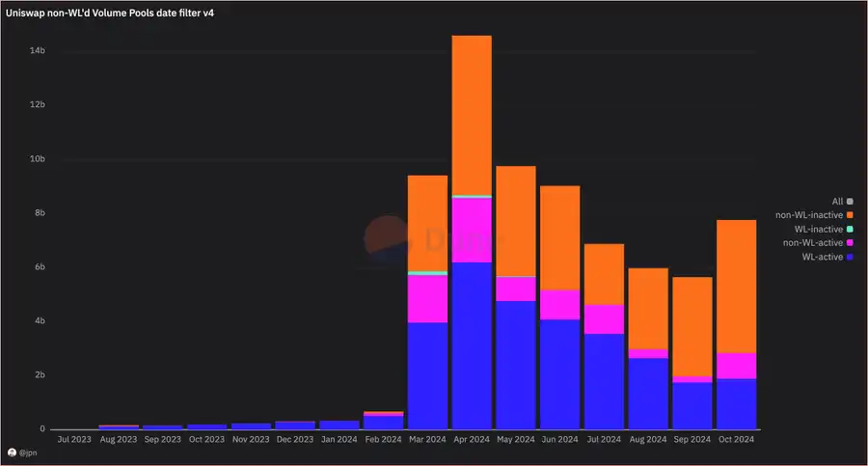Screen dimensions: 868x466
Task: Click the author avatar icon beside @jpn
Action: [x=11, y=452]
